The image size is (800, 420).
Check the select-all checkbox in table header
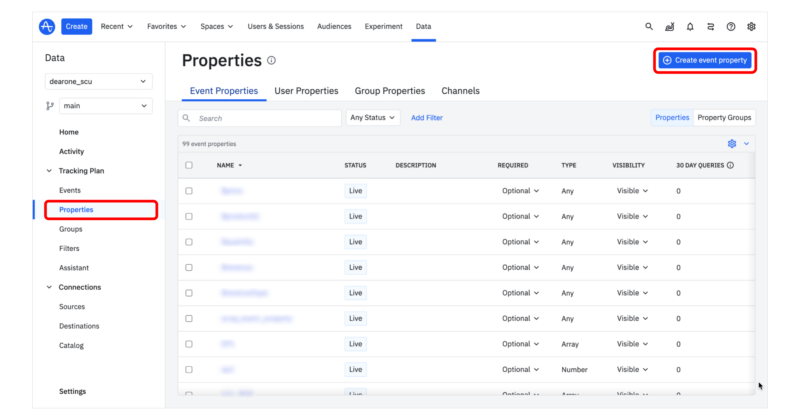click(x=189, y=165)
